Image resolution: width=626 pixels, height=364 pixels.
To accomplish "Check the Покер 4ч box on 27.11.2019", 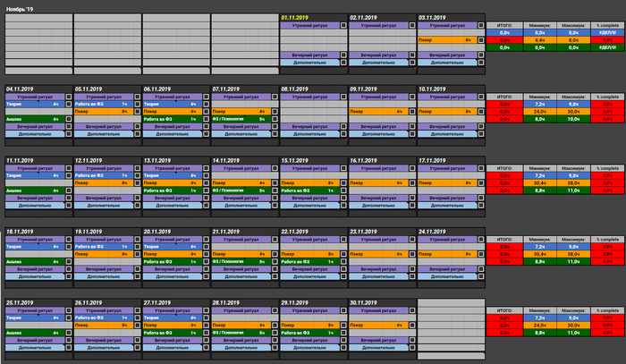I will pos(206,326).
